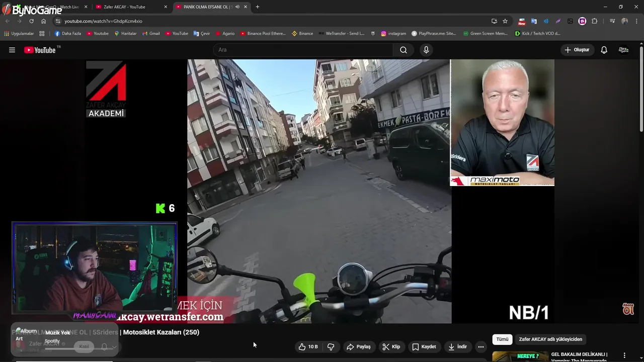Mute the tab via speaker icon on active tab

point(237,7)
